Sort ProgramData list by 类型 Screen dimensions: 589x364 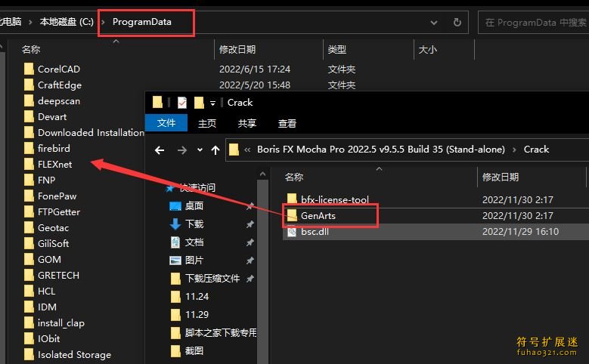[x=337, y=50]
